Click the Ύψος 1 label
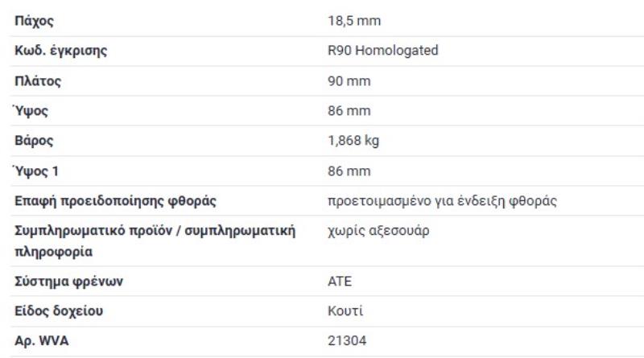This screenshot has height=358, width=644. [x=37, y=171]
